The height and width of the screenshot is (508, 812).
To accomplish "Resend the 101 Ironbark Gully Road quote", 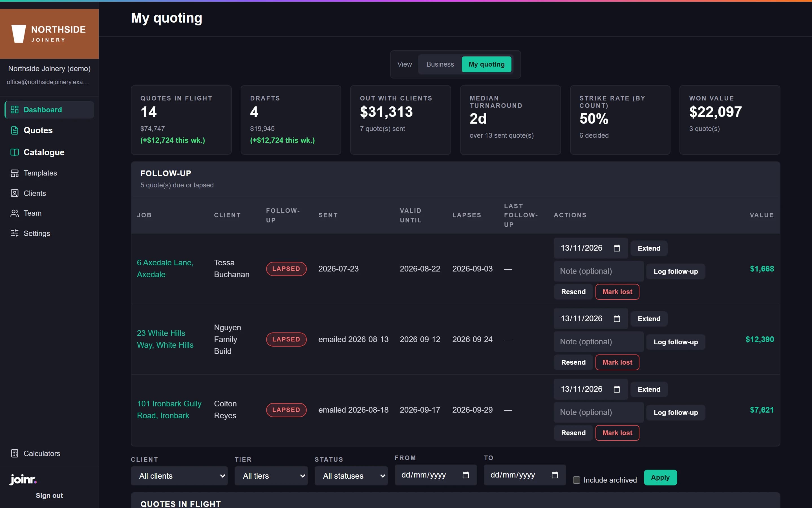I will coord(573,433).
